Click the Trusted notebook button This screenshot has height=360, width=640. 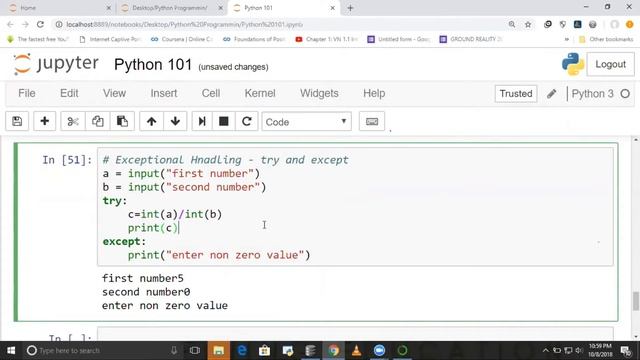point(516,93)
